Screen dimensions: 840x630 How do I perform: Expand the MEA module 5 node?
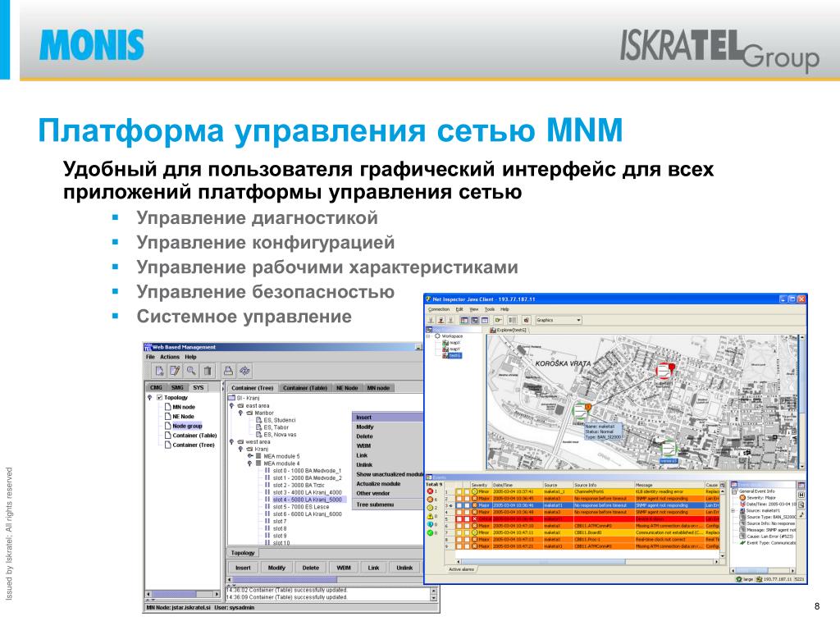[249, 456]
